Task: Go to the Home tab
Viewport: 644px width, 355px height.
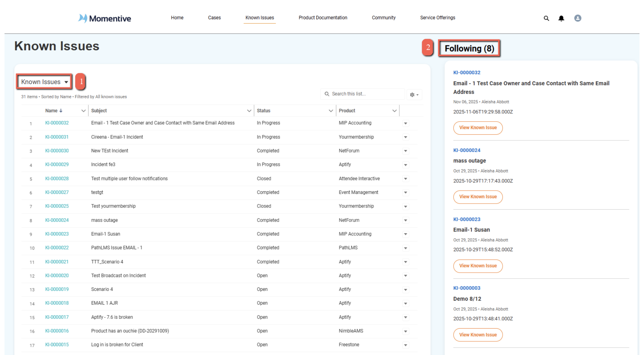Action: (x=177, y=18)
